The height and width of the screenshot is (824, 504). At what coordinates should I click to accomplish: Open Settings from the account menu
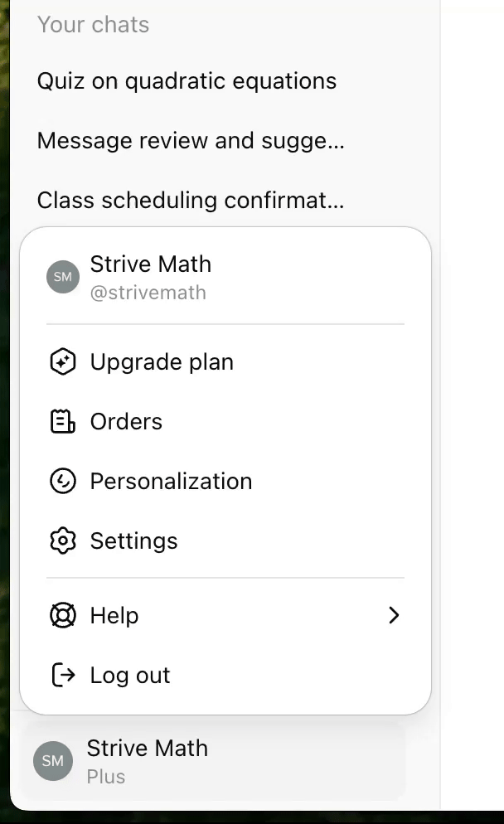coord(133,540)
